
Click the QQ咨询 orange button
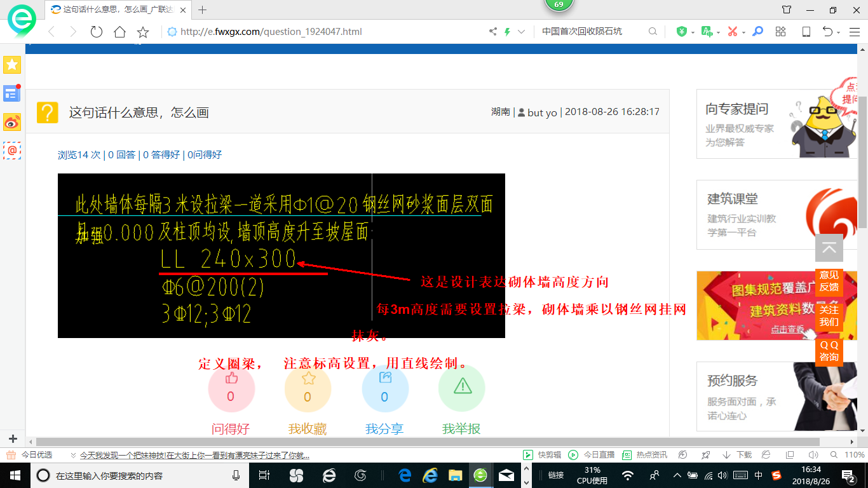point(829,351)
